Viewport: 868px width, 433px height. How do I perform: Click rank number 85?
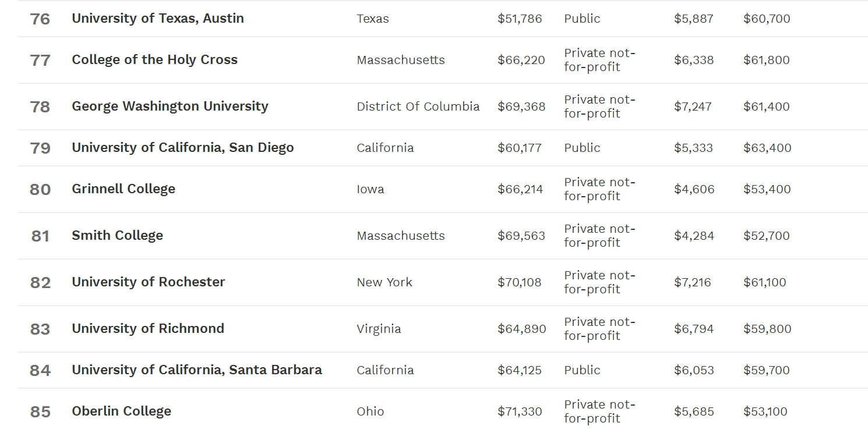click(x=40, y=411)
